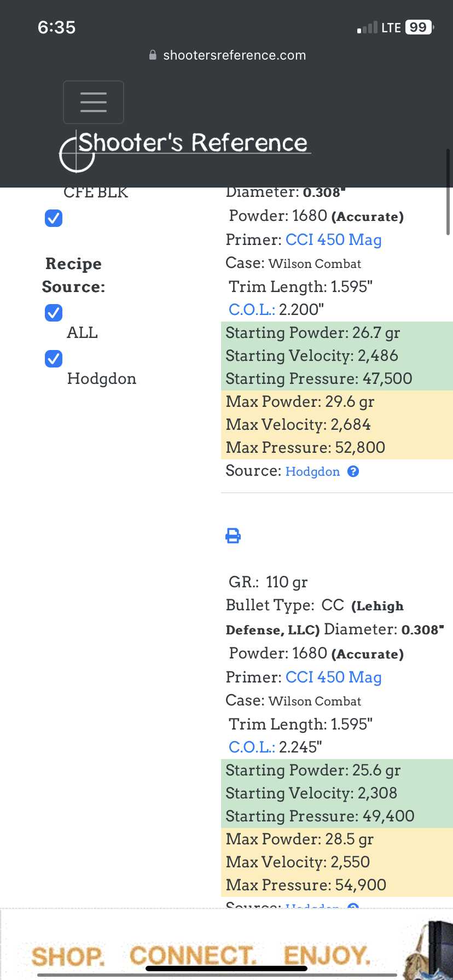The image size is (453, 980).
Task: Tap the battery level indicator
Action: click(419, 27)
